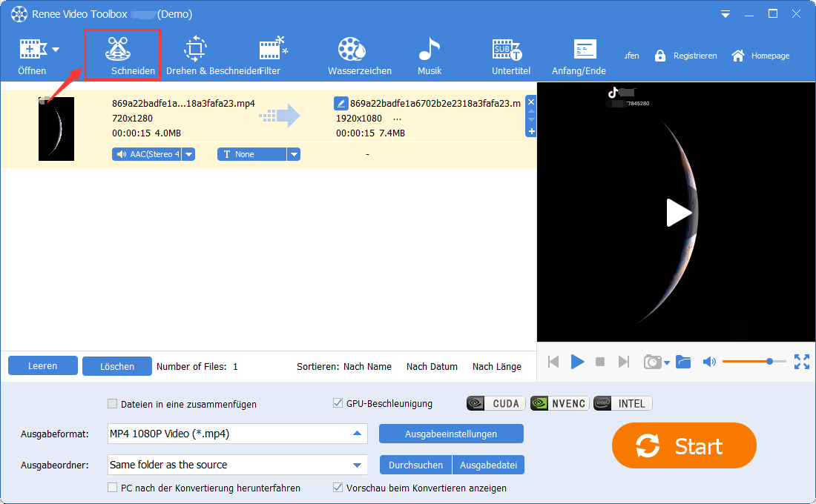
Task: Expand the AAC audio track dropdown
Action: 189,154
